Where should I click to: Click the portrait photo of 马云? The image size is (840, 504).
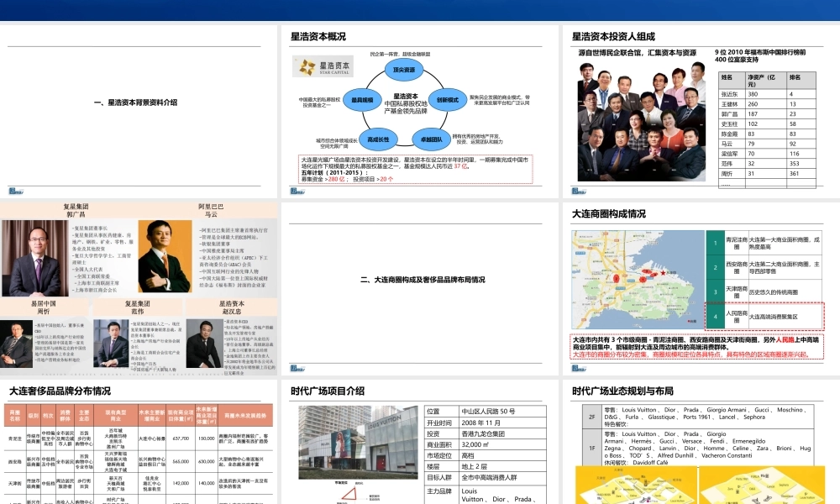click(x=165, y=256)
